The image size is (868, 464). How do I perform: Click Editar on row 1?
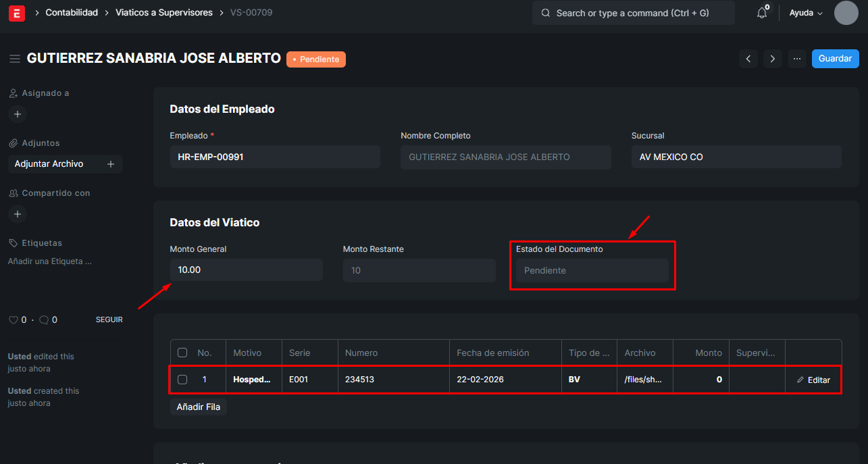[814, 380]
